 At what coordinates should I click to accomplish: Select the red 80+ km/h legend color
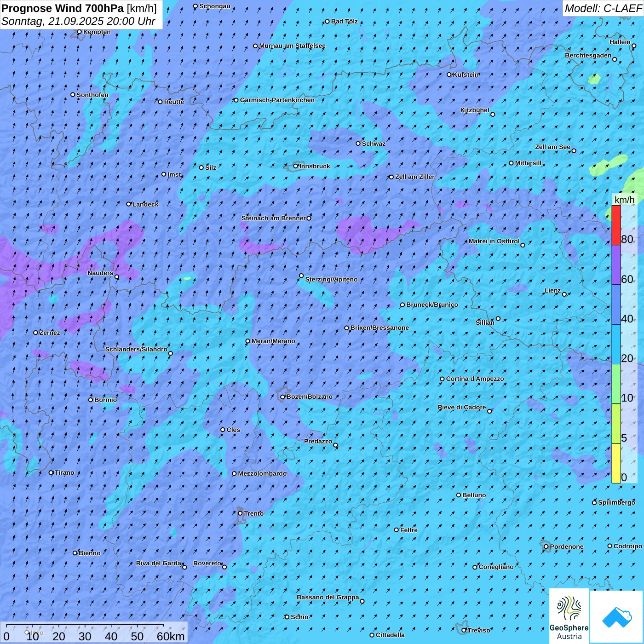tap(616, 225)
